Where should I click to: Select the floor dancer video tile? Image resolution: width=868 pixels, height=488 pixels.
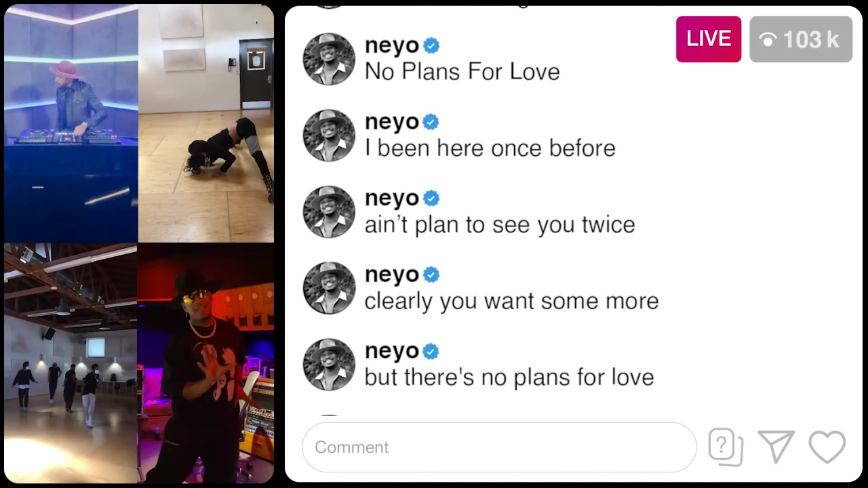[206, 123]
